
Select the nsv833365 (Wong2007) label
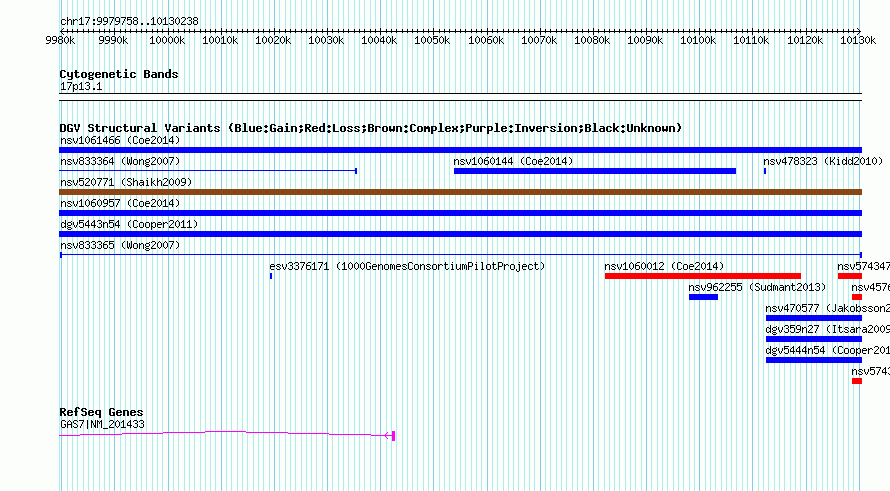[120, 245]
